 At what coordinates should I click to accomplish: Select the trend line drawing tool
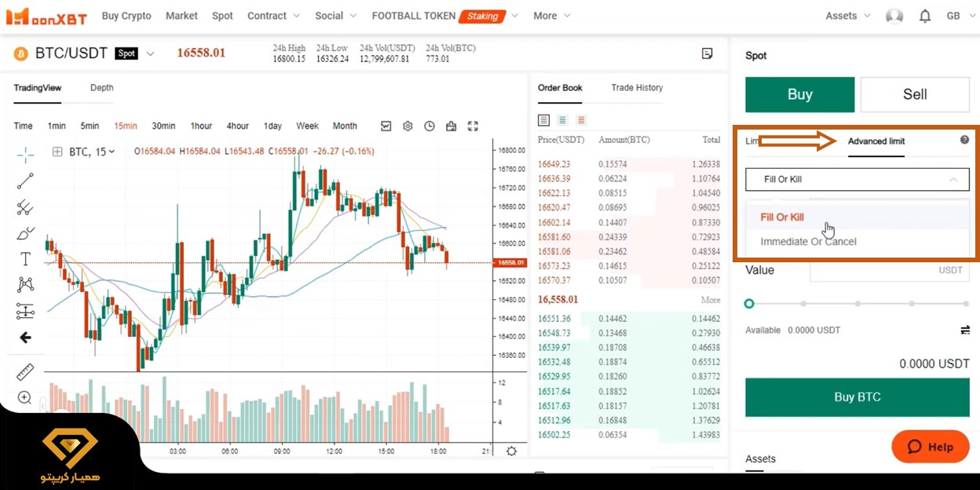tap(25, 181)
